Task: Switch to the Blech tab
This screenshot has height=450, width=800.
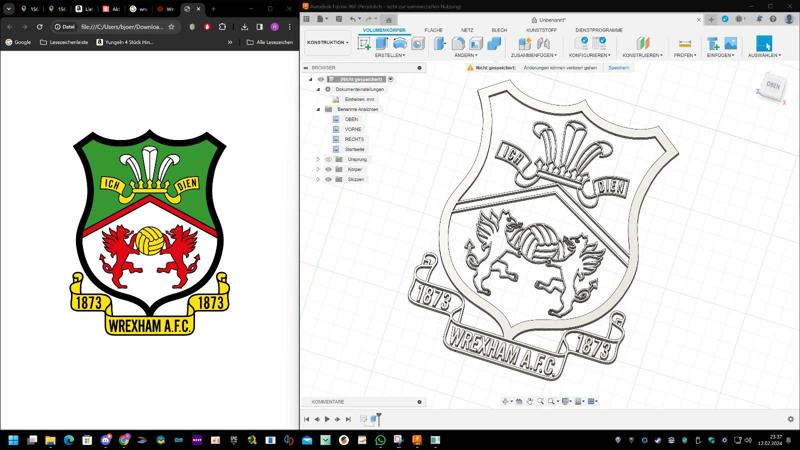Action: tap(499, 30)
